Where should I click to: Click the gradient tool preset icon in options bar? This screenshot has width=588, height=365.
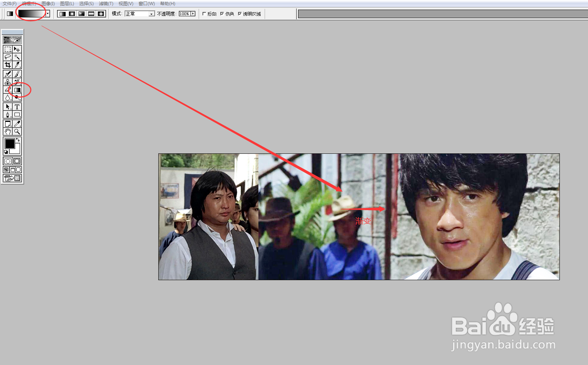point(10,14)
